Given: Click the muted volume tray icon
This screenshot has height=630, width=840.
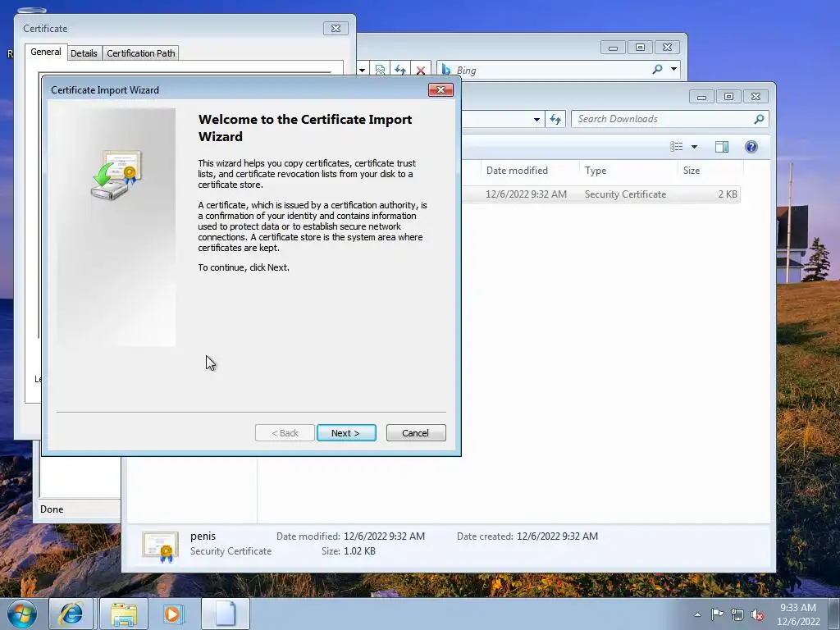Looking at the screenshot, I should (757, 614).
